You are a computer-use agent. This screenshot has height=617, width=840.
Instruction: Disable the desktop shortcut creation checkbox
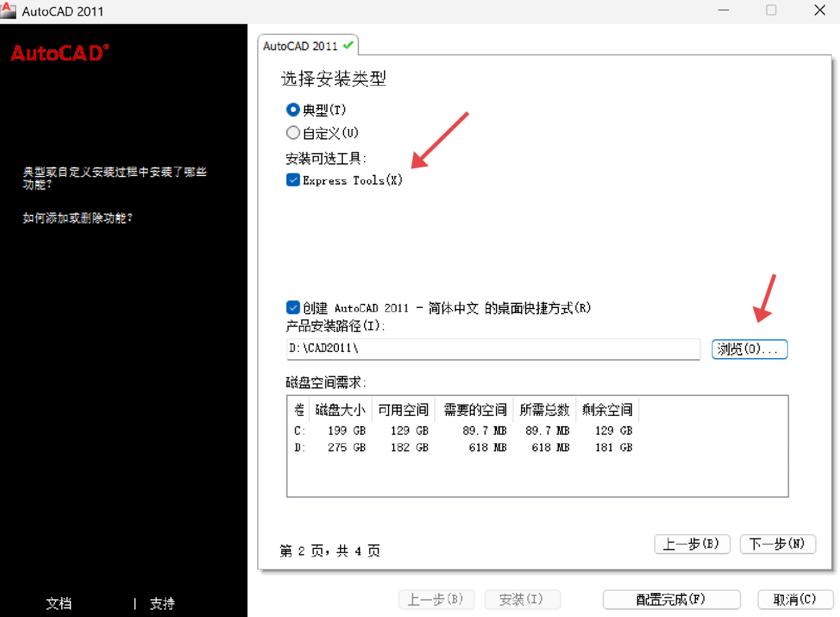click(293, 307)
